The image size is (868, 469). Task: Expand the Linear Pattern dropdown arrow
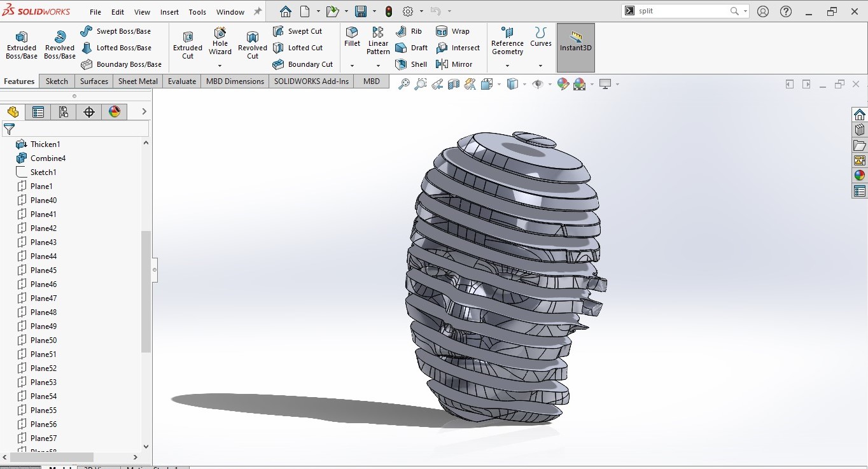coord(378,66)
